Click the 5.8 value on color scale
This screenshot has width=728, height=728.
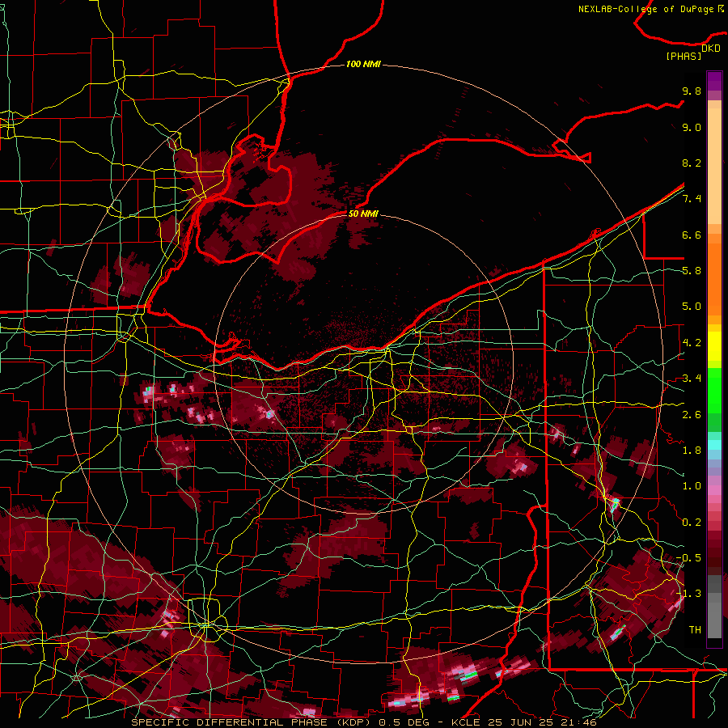pyautogui.click(x=692, y=271)
